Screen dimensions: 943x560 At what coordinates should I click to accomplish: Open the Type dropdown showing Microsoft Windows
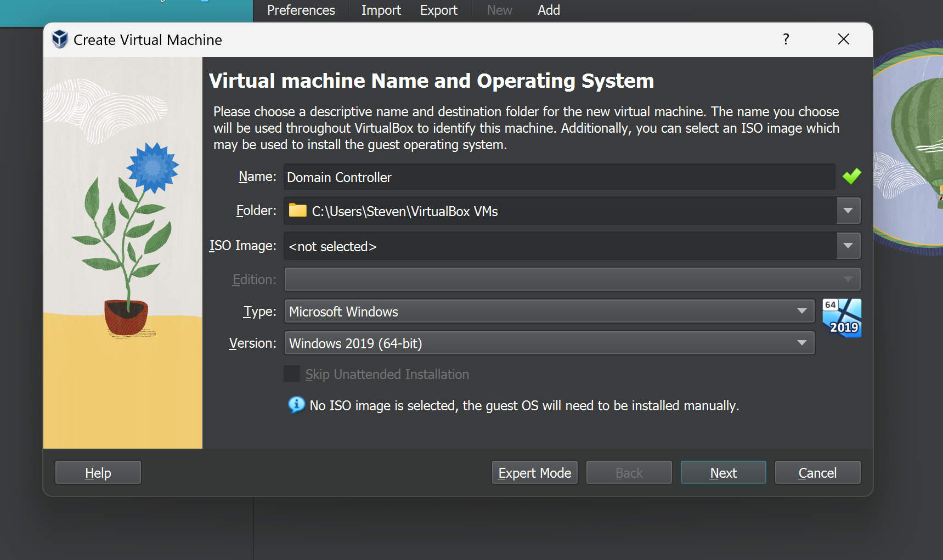tap(549, 311)
